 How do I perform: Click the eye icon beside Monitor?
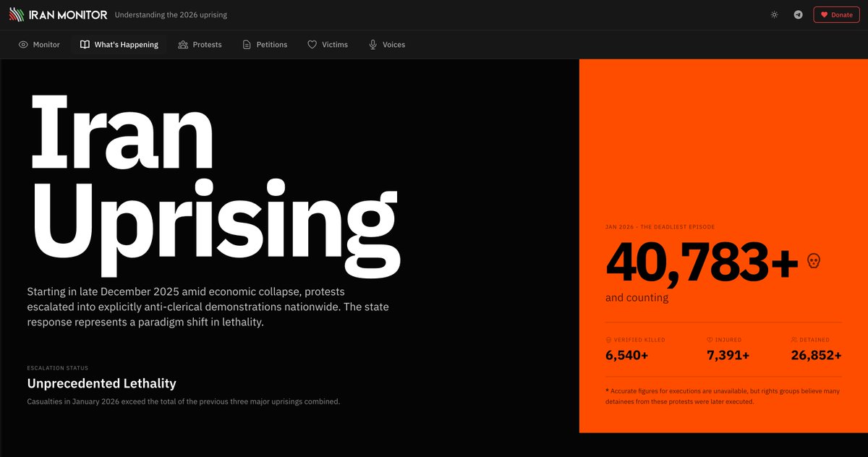(23, 45)
